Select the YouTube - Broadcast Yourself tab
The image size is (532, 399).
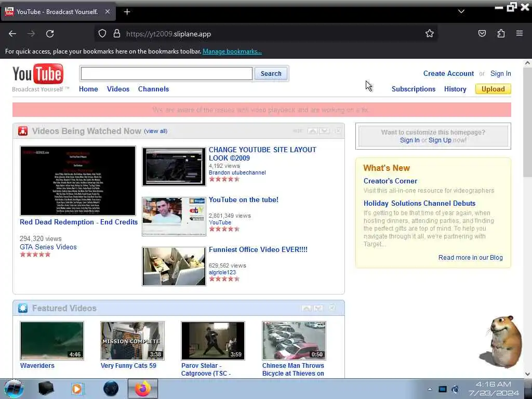pyautogui.click(x=57, y=12)
